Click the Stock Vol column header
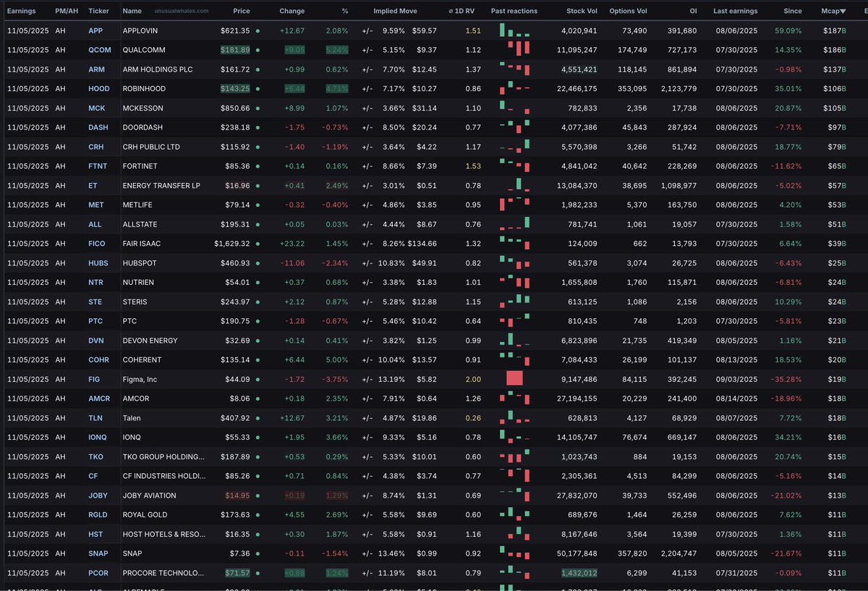The height and width of the screenshot is (591, 868). 582,12
